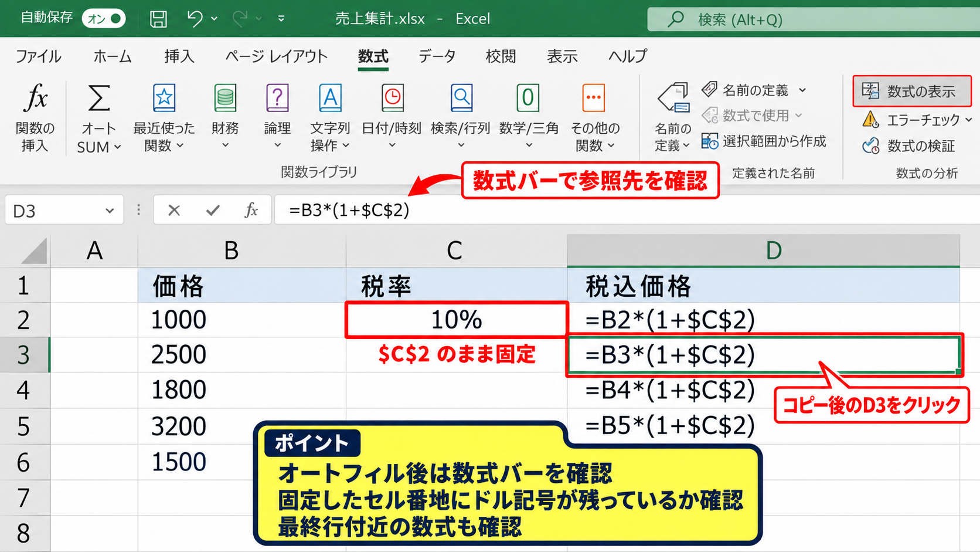980x552 pixels.
Task: Select cell C2 containing 10%
Action: click(x=457, y=320)
